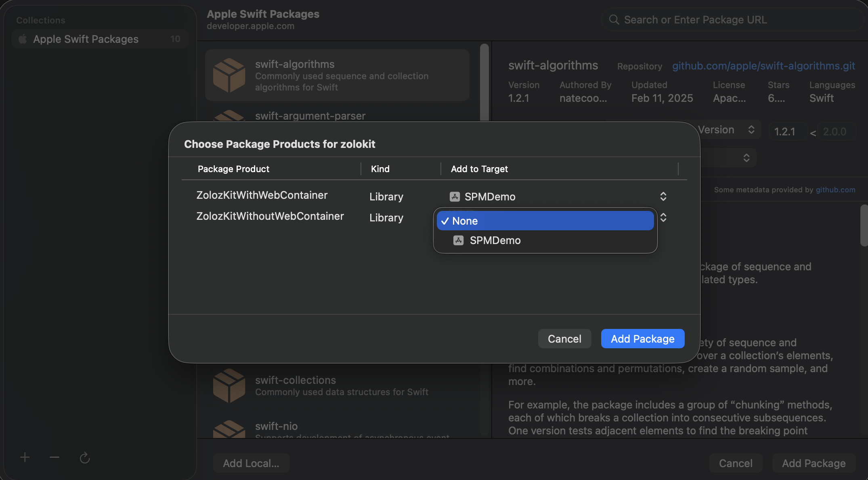Click the plus icon to add a collection

(x=25, y=457)
